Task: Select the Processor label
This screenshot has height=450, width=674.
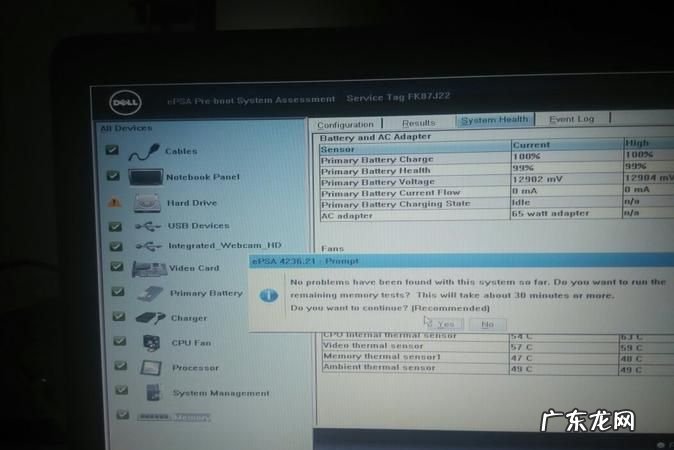Action: point(196,368)
